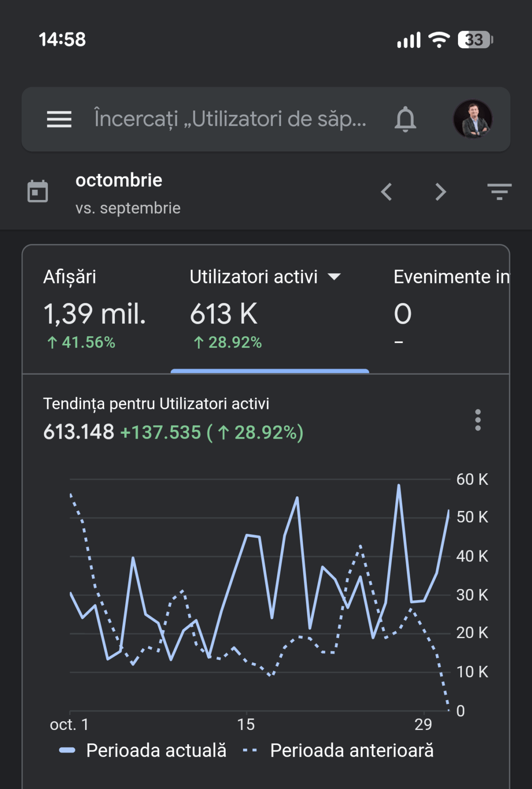Go to next month with right chevron
Viewport: 532px width, 789px height.
(x=440, y=192)
